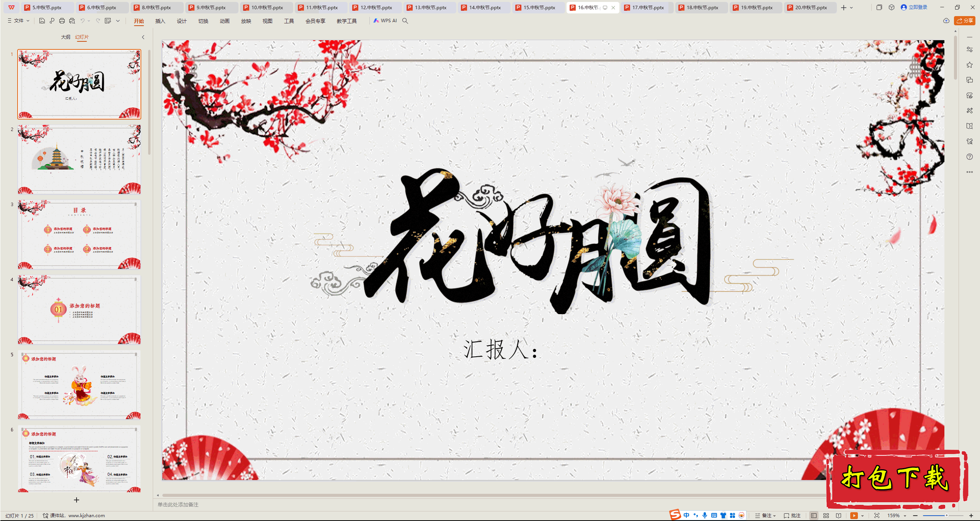This screenshot has height=521, width=980.
Task: Click the Undo arrow icon
Action: (x=82, y=21)
